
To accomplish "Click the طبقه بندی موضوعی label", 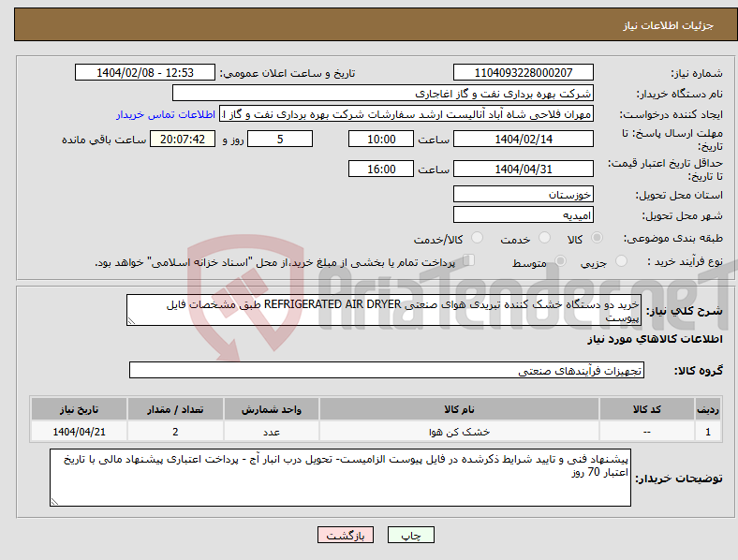I will pos(673,239).
